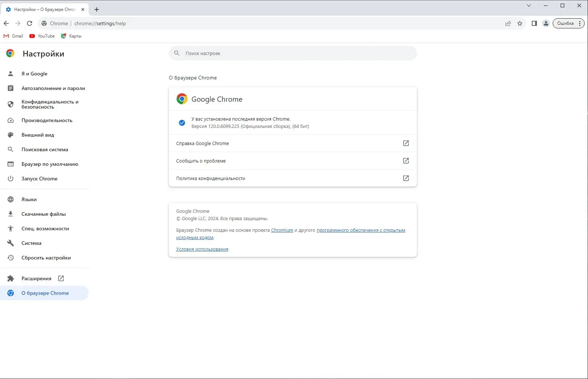The width and height of the screenshot is (588, 379).
Task: Select Производительность in settings sidebar
Action: 47,120
